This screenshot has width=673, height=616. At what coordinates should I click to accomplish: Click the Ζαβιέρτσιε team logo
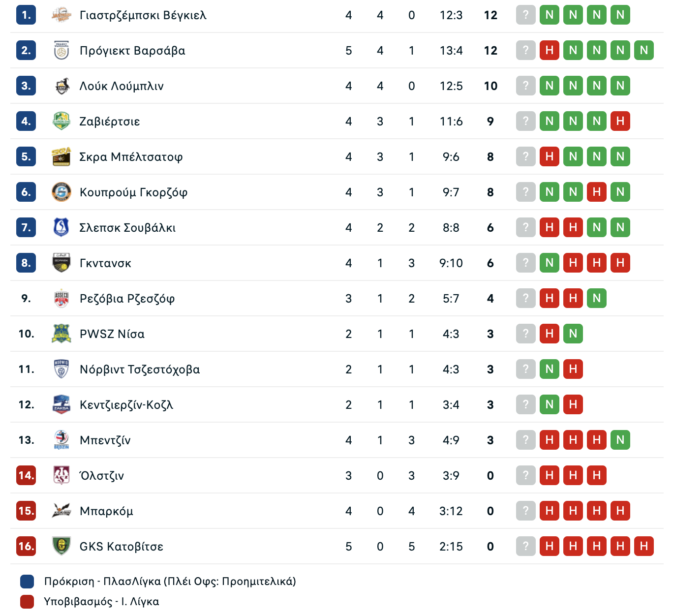click(x=61, y=122)
